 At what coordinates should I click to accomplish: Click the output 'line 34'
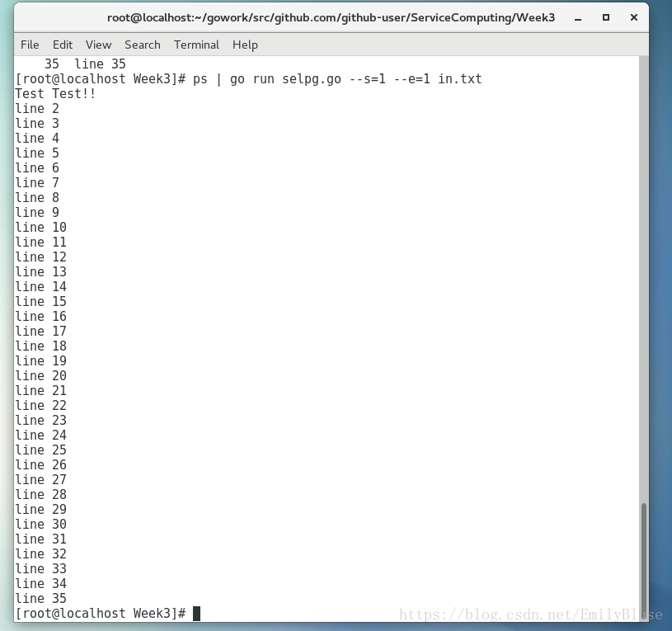(x=40, y=583)
